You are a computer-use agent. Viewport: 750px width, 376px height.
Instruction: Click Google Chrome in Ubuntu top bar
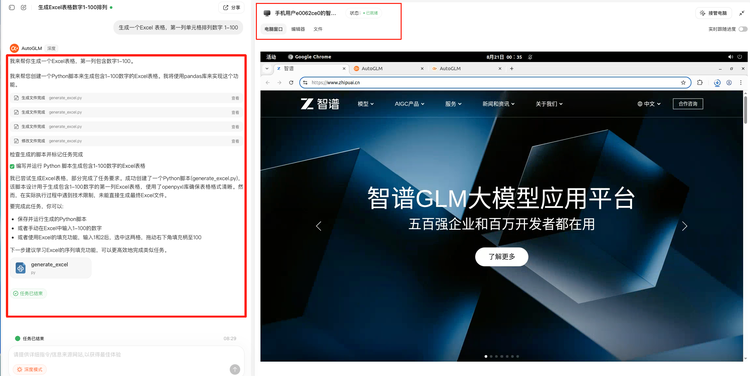tap(309, 57)
